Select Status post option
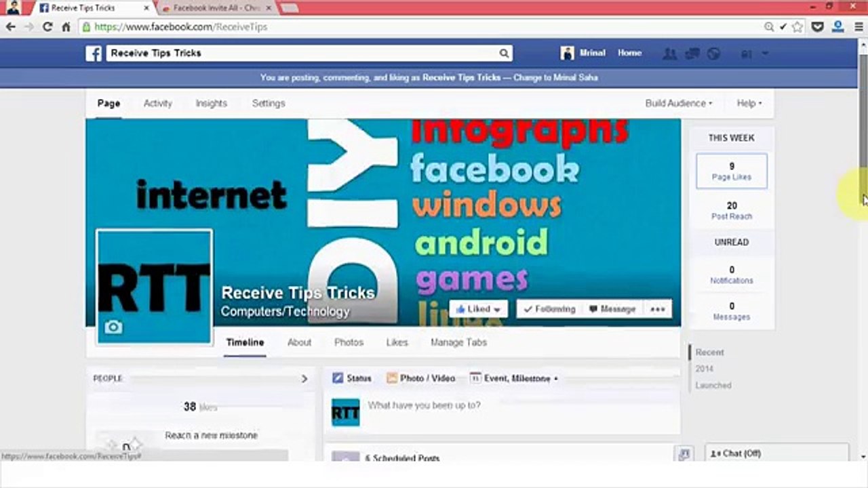Viewport: 868px width, 488px height. tap(352, 378)
